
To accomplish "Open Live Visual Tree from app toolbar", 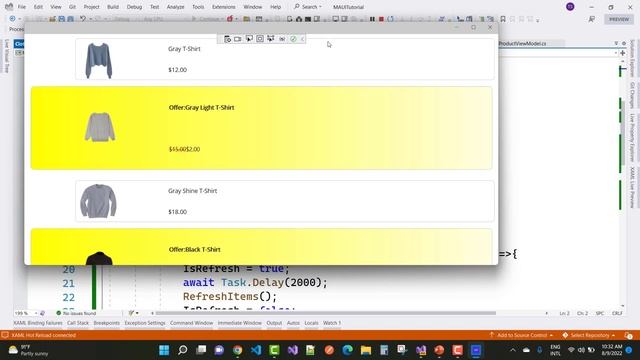I will [227, 39].
